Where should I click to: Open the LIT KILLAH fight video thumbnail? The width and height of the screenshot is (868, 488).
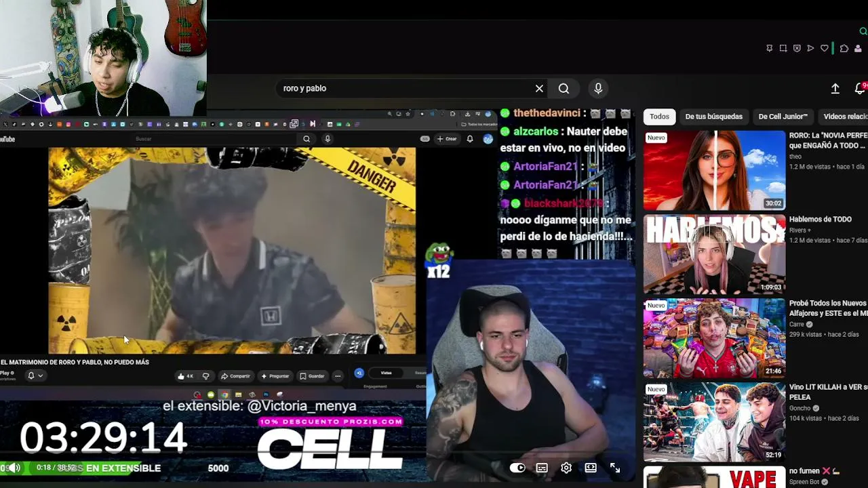[714, 422]
